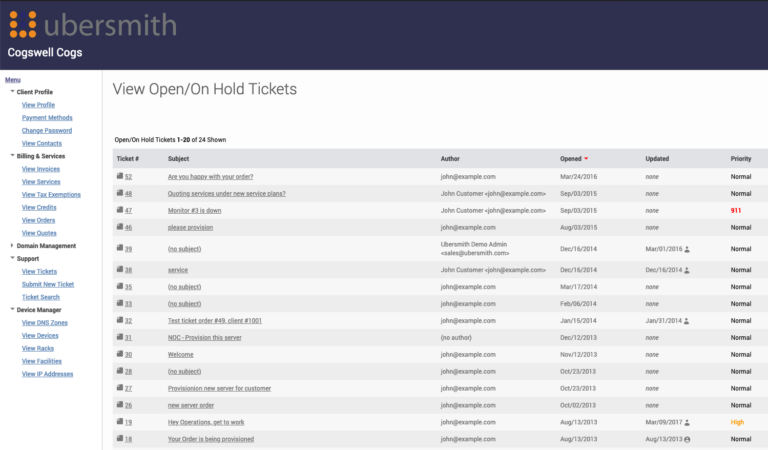Sort the table by Priority header
This screenshot has height=450, width=768.
click(x=741, y=159)
